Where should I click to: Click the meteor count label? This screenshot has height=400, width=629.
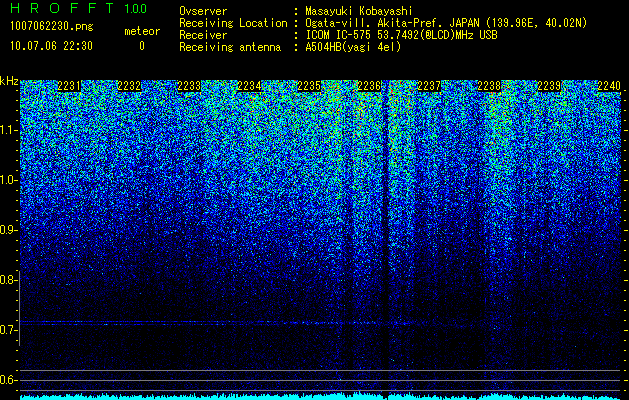[142, 31]
